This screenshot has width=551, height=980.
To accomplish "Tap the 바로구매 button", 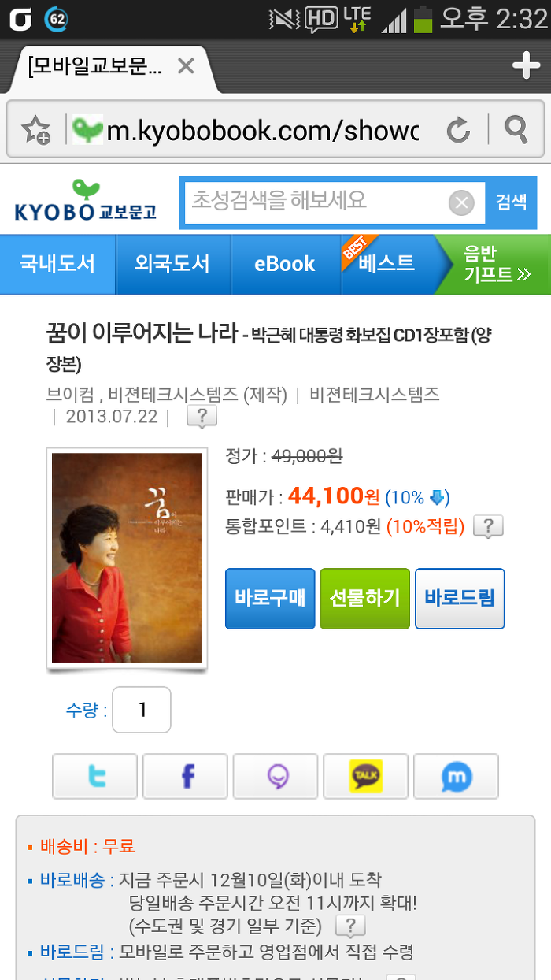I will point(270,599).
